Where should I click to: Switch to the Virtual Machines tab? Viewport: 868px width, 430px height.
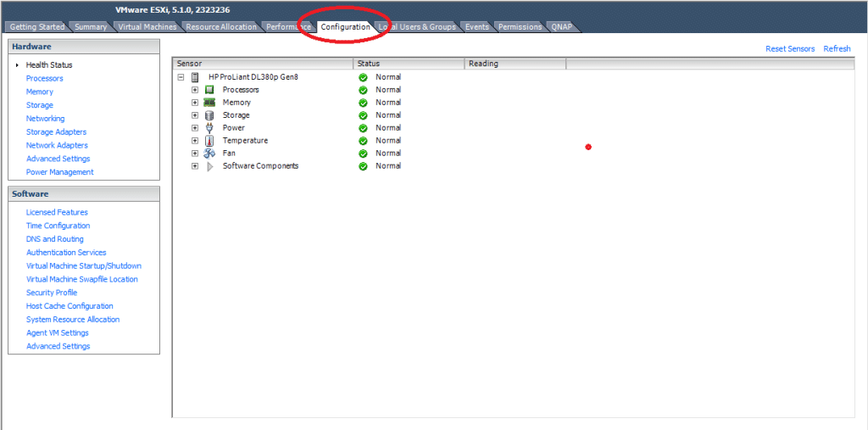tap(147, 26)
